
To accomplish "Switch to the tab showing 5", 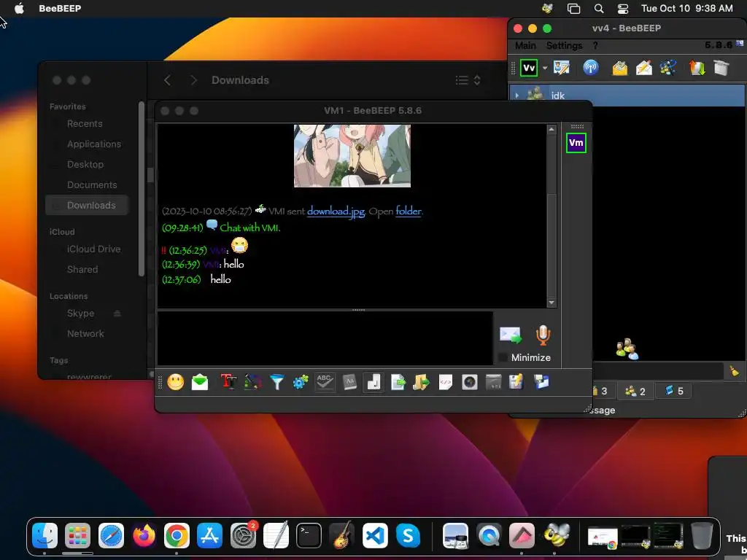I will 673,391.
